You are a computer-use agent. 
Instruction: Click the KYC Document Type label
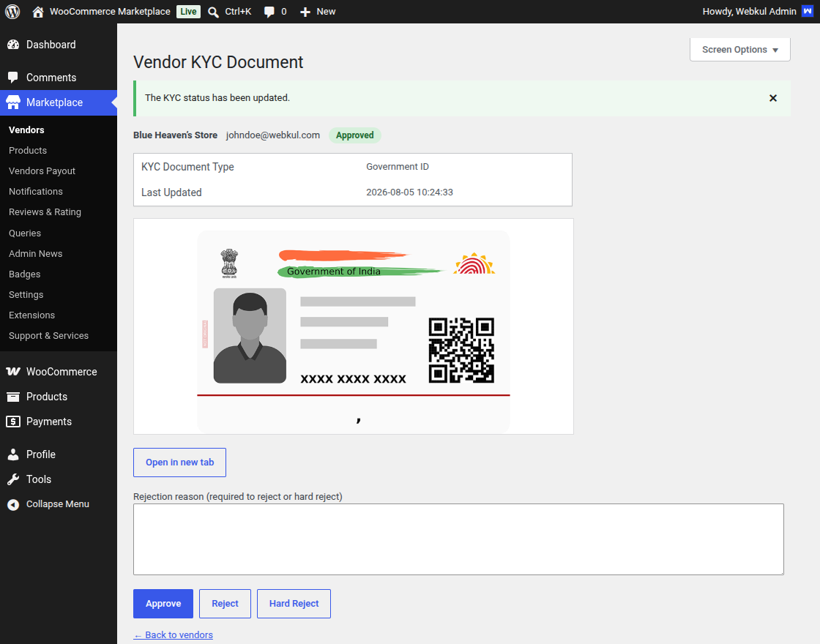coord(187,167)
